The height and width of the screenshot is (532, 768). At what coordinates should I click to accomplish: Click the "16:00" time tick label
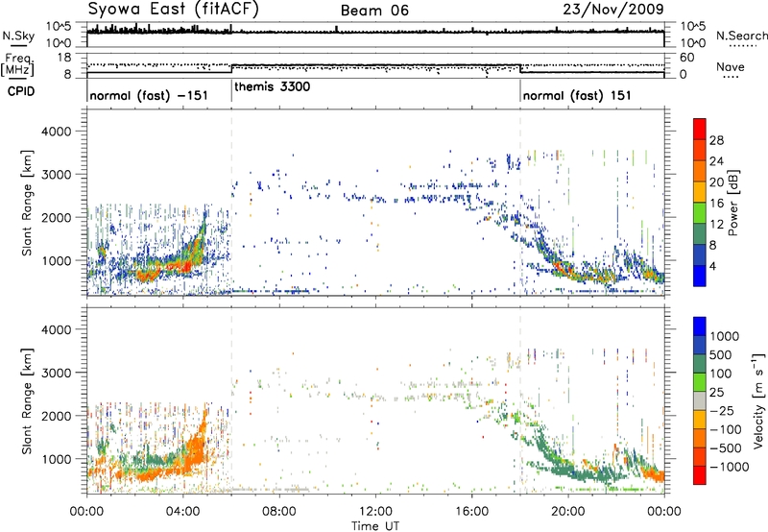[x=471, y=512]
